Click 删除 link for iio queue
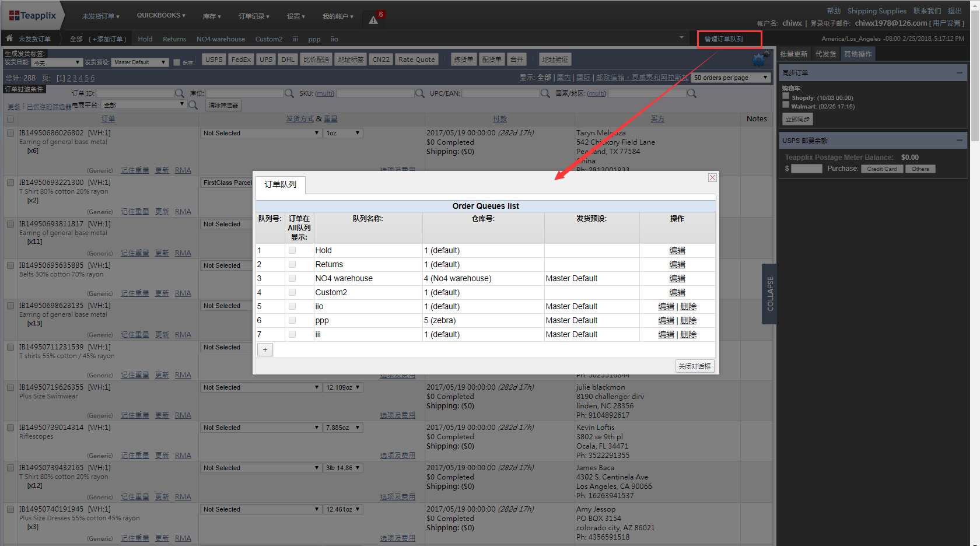This screenshot has height=546, width=980. click(x=688, y=306)
